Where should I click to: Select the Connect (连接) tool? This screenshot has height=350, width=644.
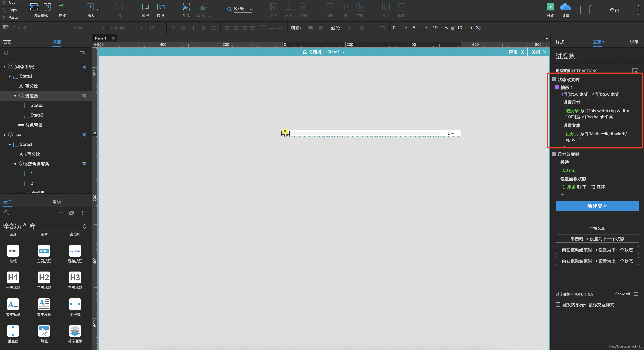(x=62, y=7)
